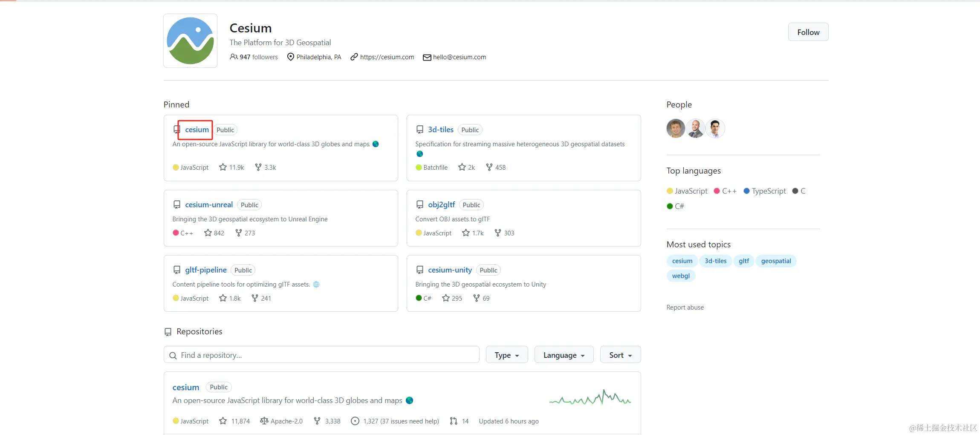Click the second member avatar under People
The height and width of the screenshot is (435, 980).
[x=696, y=128]
